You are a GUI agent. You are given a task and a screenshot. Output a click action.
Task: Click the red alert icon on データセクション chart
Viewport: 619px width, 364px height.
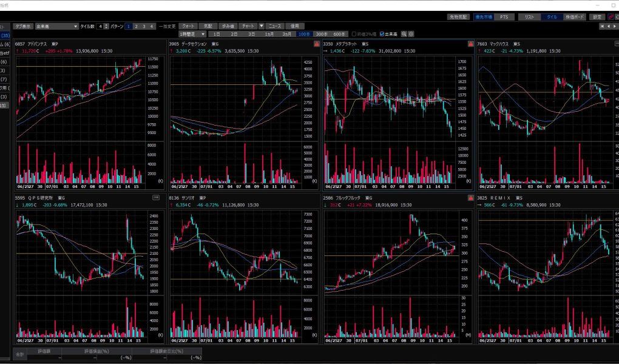(x=317, y=44)
